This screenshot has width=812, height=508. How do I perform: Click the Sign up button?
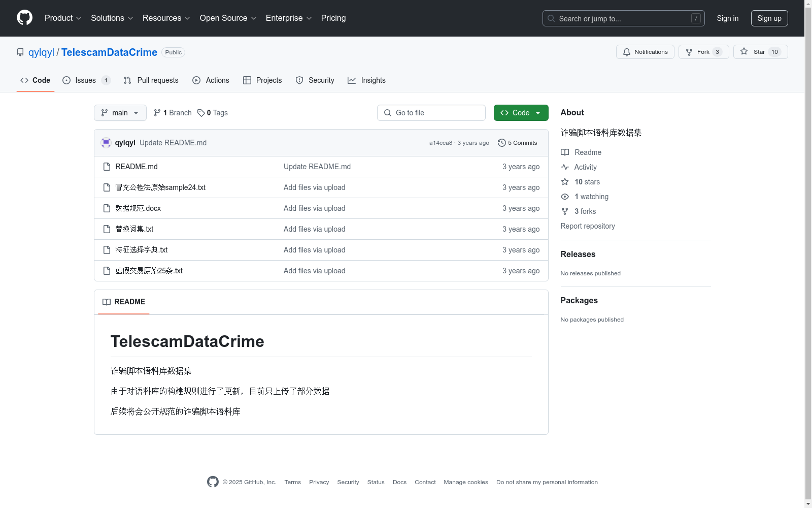click(x=769, y=18)
